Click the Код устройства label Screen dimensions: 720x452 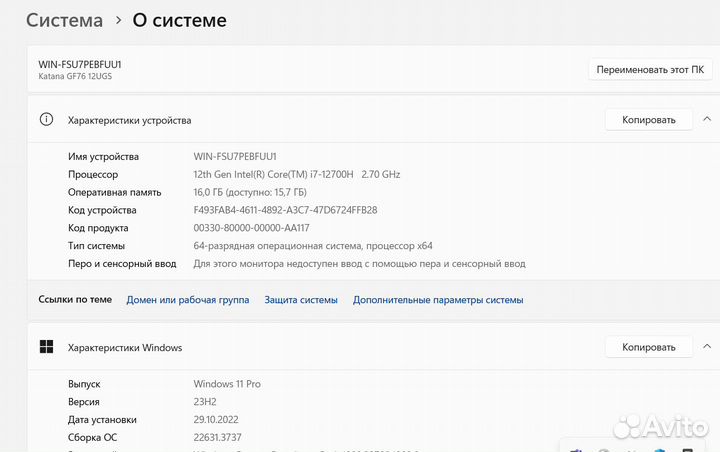102,210
